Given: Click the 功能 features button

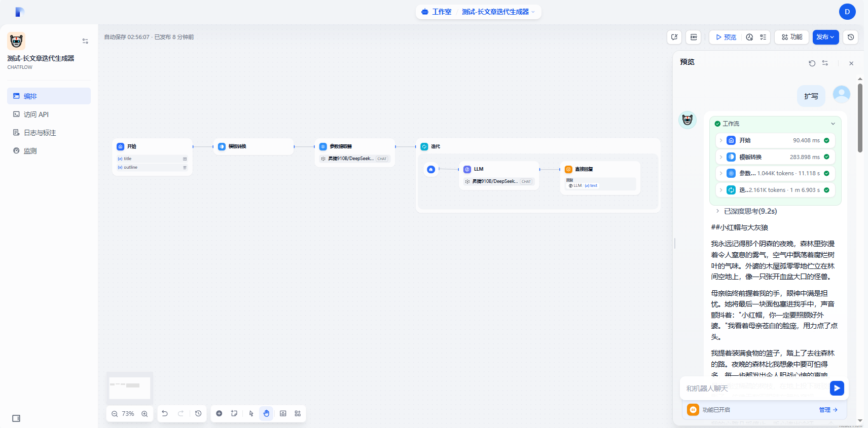Looking at the screenshot, I should pos(791,37).
